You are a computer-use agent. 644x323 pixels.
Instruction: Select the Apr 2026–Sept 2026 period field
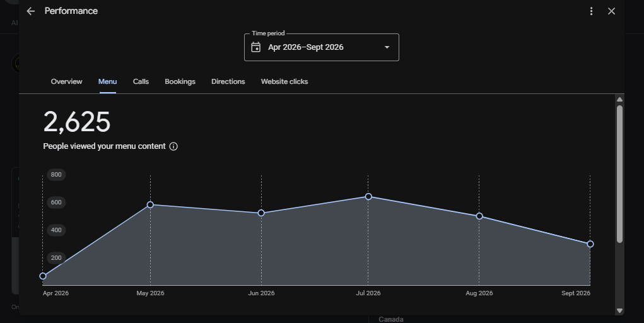point(322,47)
